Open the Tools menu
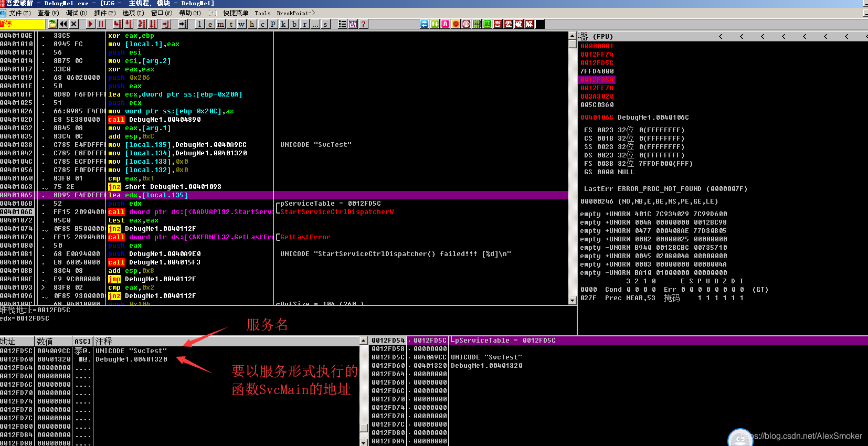The image size is (868, 446). [262, 13]
